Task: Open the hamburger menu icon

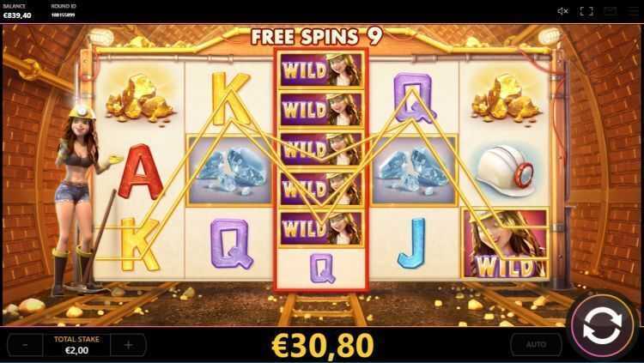Action: tap(634, 11)
